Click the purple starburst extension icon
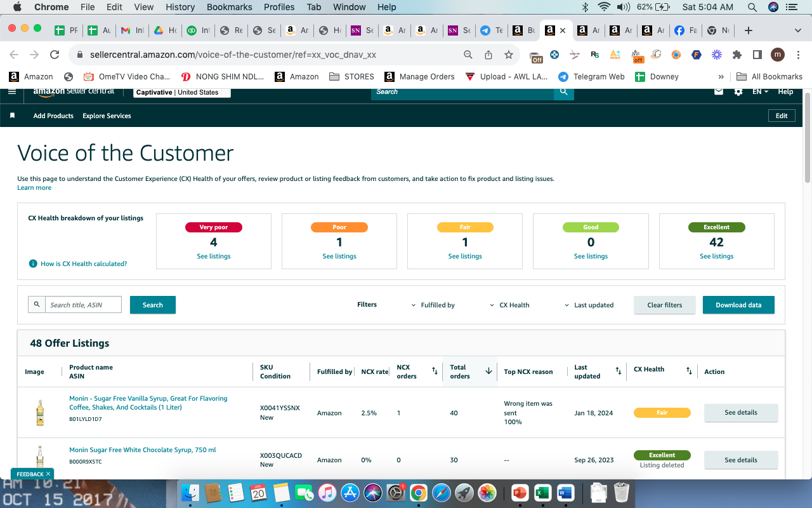Viewport: 812px width, 508px height. click(x=717, y=55)
